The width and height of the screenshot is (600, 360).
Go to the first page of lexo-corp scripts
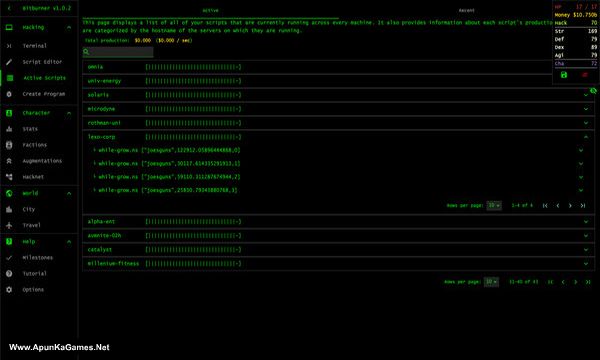(x=545, y=206)
